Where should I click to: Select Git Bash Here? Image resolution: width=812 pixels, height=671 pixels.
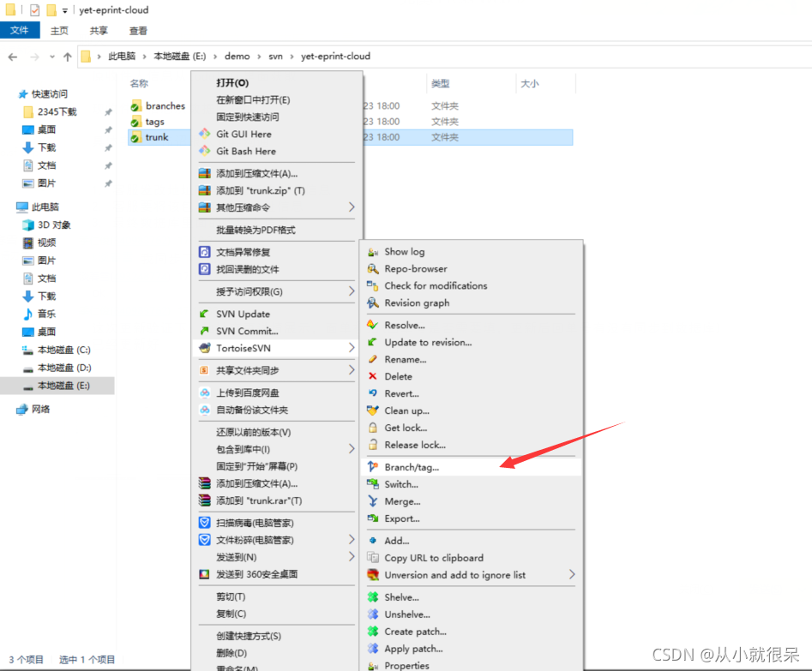pos(246,151)
